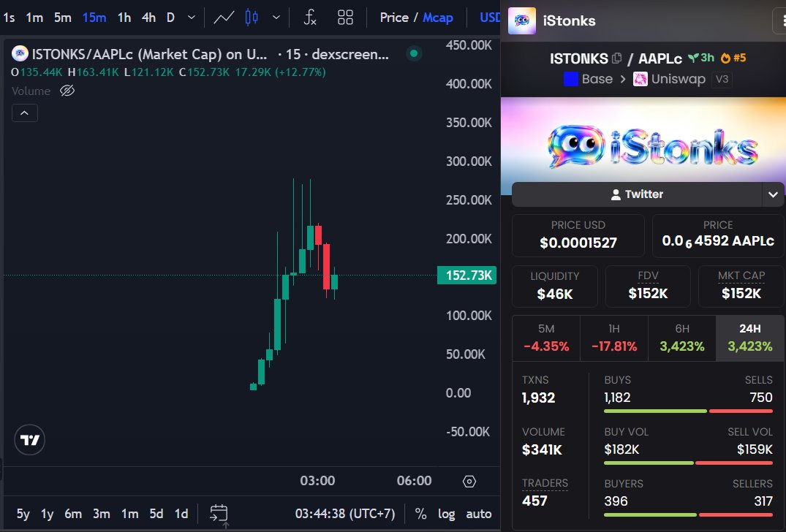The width and height of the screenshot is (786, 532).
Task: Collapse the chart legend arrow button
Action: click(x=25, y=113)
